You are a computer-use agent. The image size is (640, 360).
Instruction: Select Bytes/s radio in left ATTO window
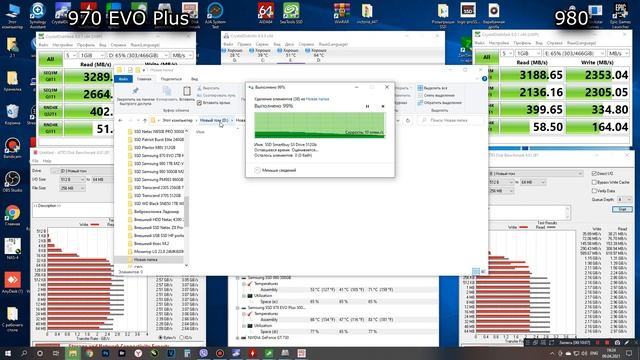pos(160,338)
